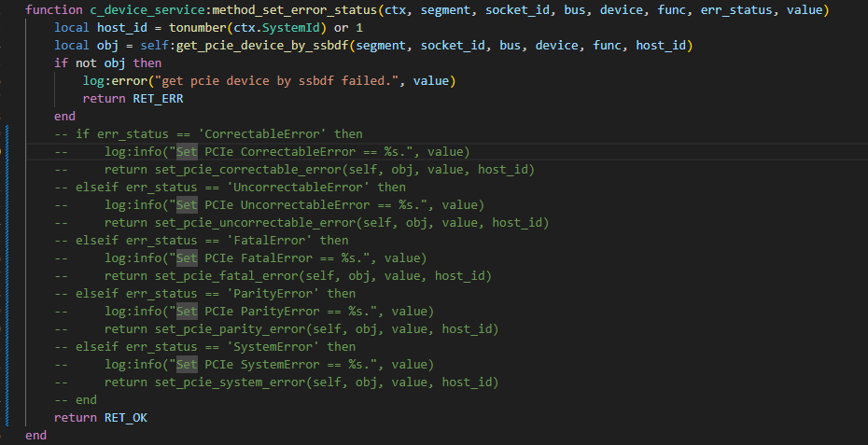Click the "if not obj then" line

108,63
